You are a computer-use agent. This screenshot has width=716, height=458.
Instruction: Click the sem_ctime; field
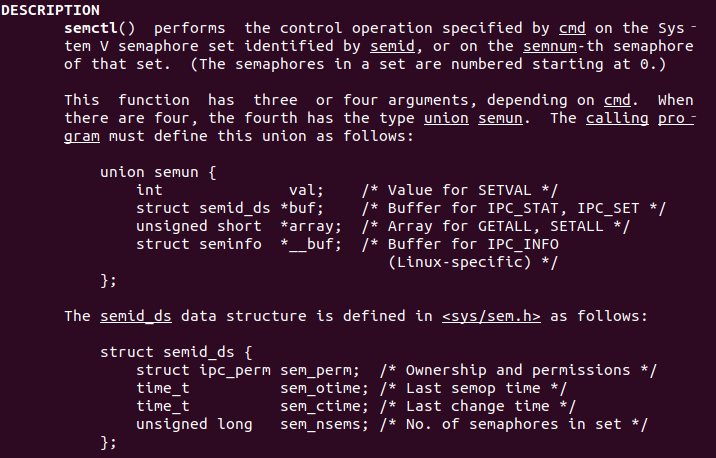[x=324, y=406]
